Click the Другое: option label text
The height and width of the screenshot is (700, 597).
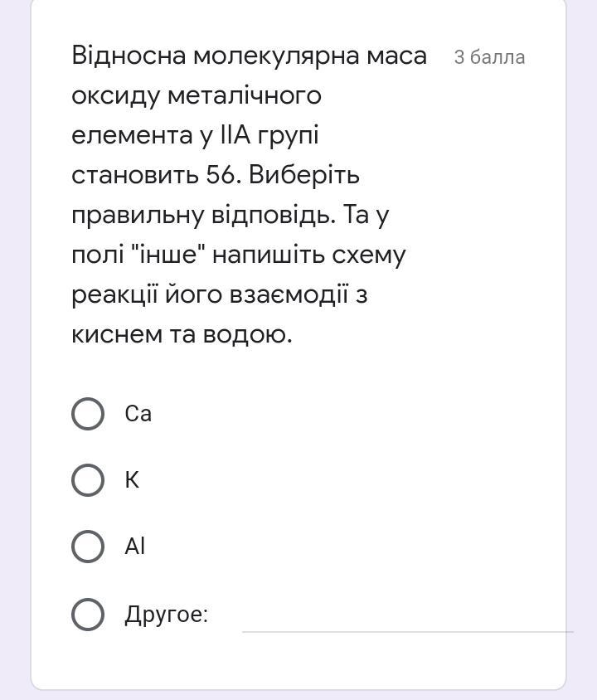click(x=167, y=615)
